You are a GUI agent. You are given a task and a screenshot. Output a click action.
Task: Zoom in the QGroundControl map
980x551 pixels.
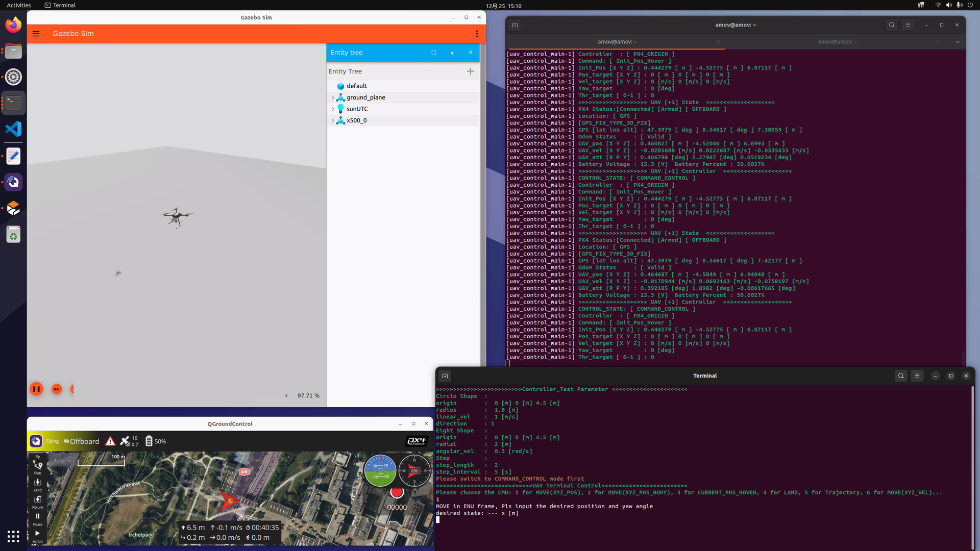click(x=56, y=461)
